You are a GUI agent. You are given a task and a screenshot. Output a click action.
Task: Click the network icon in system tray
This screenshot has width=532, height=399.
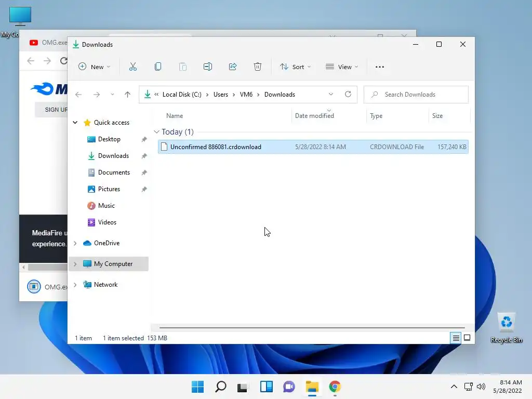469,387
